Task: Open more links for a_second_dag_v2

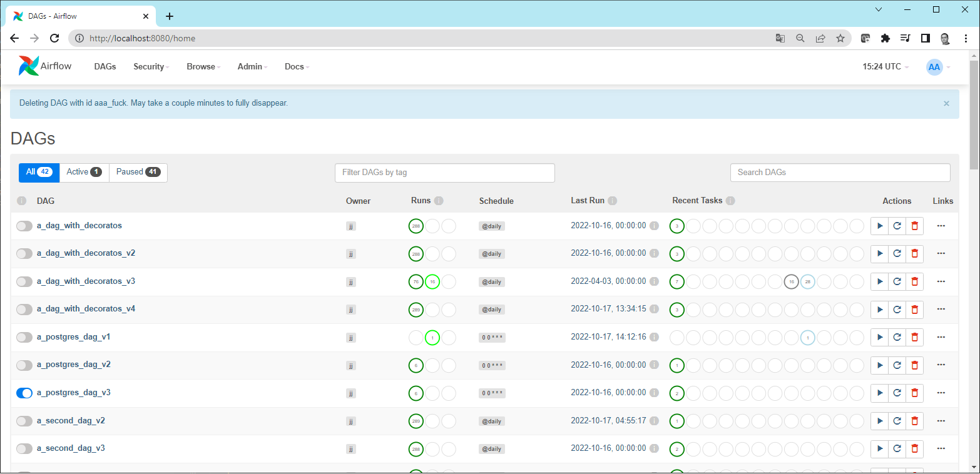Action: pos(941,421)
